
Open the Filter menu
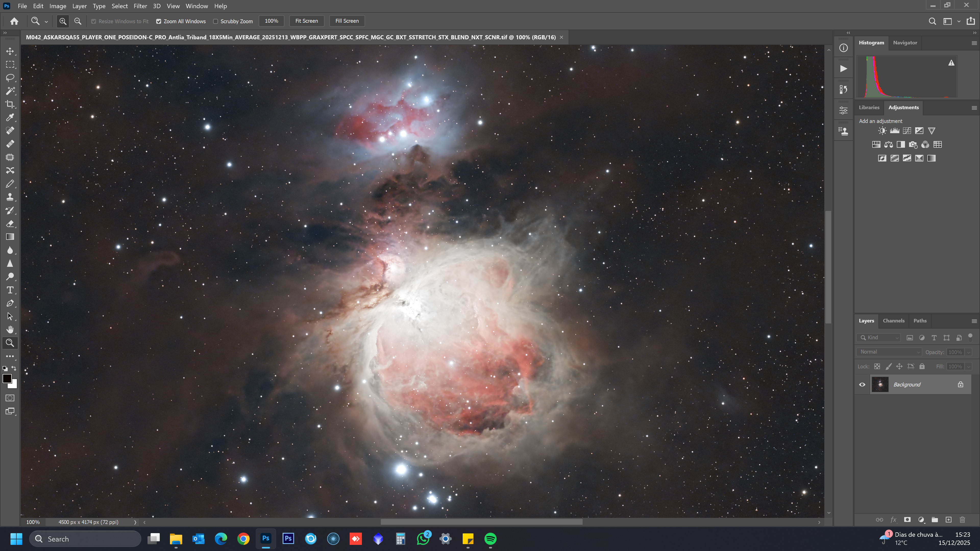click(140, 6)
